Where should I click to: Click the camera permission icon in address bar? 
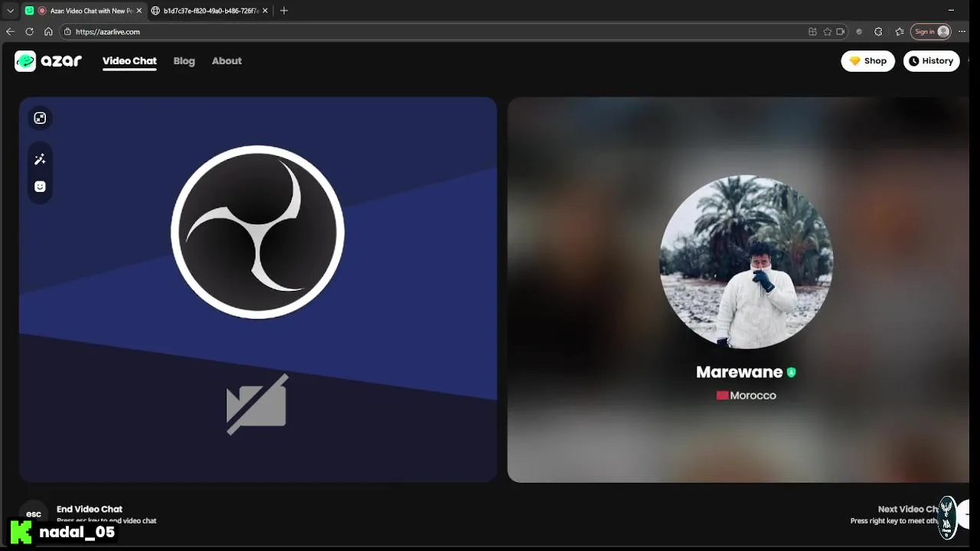click(x=841, y=31)
